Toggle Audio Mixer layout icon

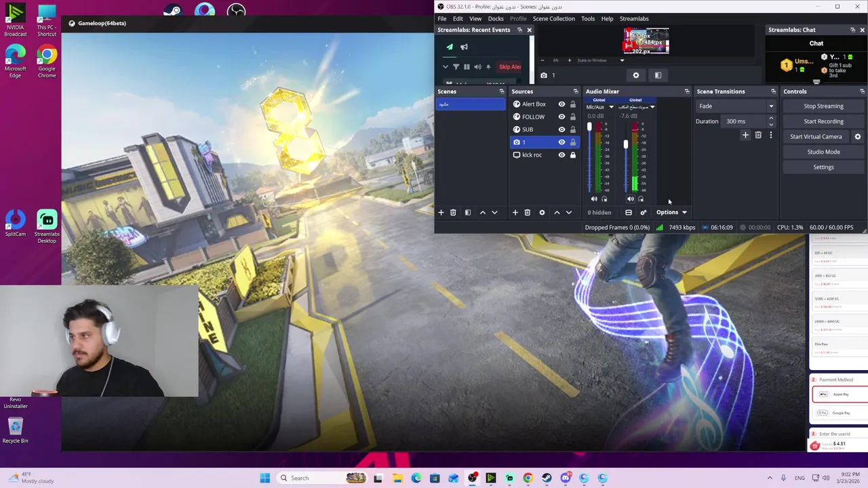pyautogui.click(x=629, y=213)
